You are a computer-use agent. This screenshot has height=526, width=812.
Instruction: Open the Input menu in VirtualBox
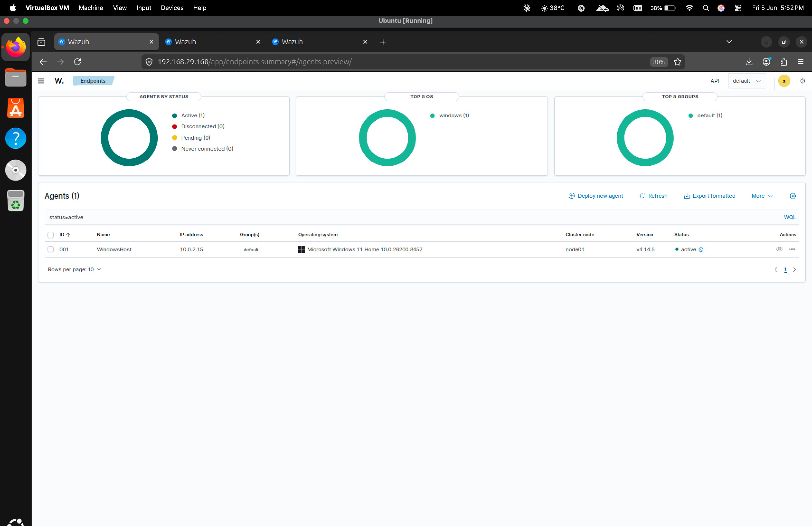point(144,8)
